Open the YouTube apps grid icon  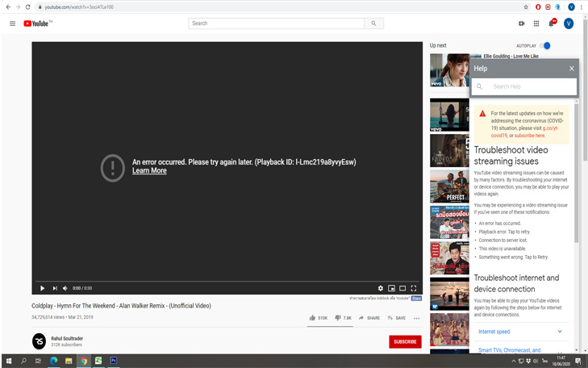click(x=536, y=23)
